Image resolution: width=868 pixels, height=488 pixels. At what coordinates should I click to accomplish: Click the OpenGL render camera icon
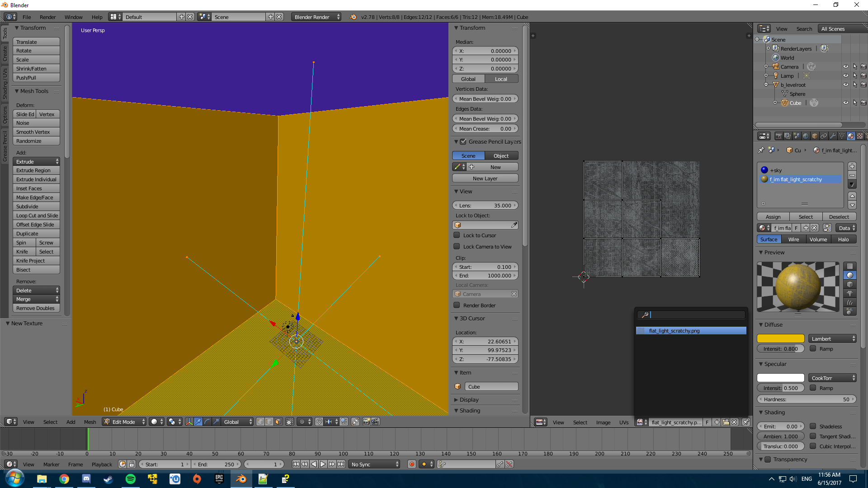point(366,422)
